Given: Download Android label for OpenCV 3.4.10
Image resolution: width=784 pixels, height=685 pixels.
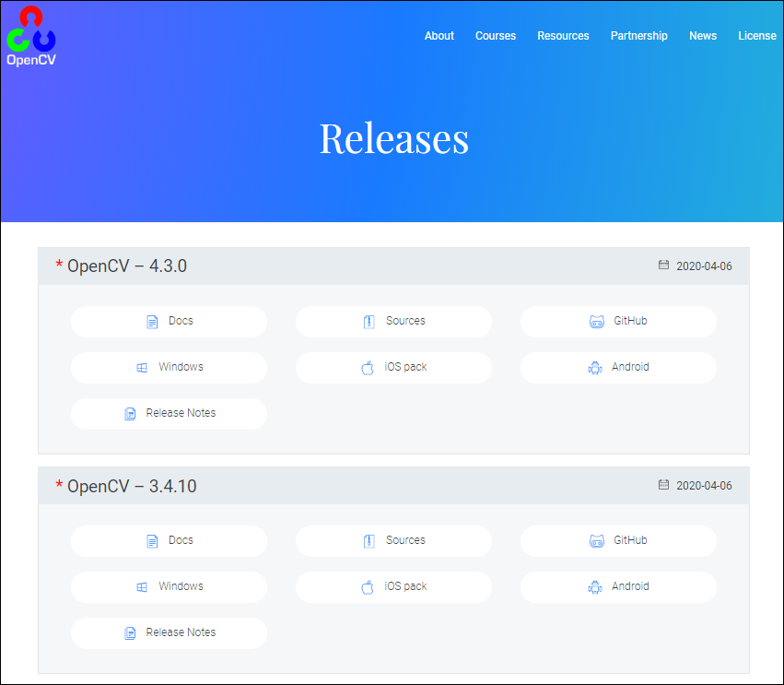Looking at the screenshot, I should pyautogui.click(x=630, y=586).
